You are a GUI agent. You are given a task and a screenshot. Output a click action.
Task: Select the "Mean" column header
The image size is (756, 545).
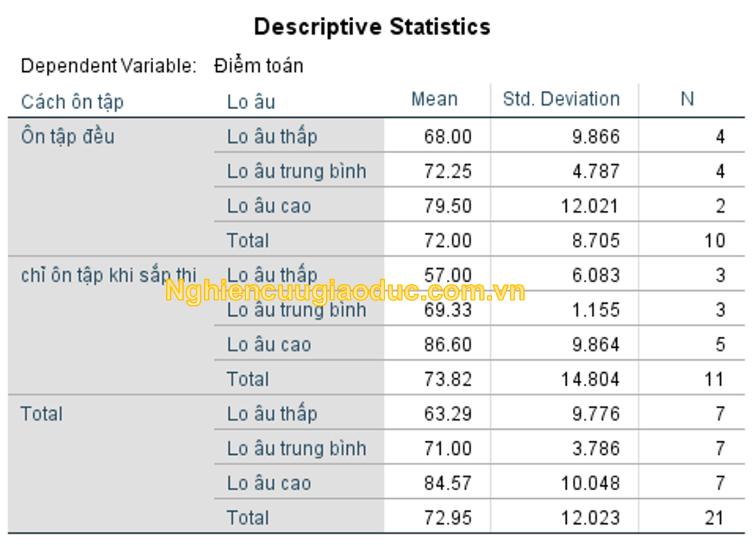coord(435,100)
